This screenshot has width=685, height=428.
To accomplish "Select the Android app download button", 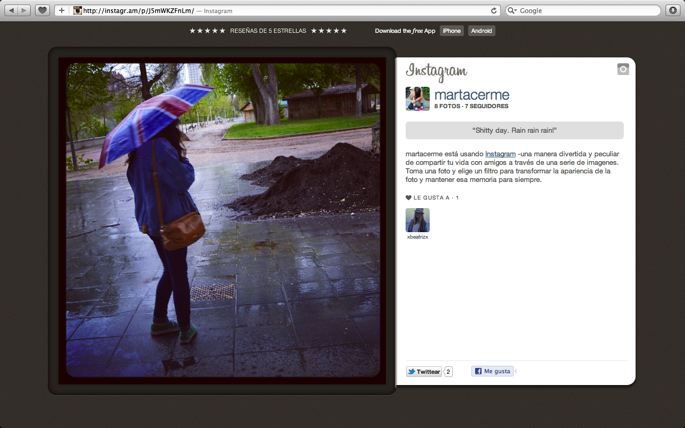I will click(x=481, y=31).
